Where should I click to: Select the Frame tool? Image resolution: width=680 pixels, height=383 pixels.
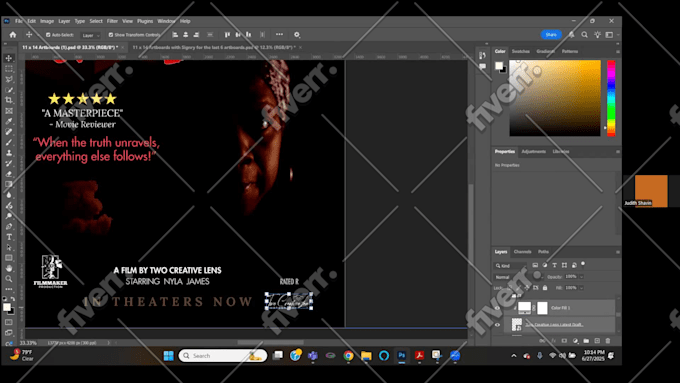pyautogui.click(x=9, y=111)
